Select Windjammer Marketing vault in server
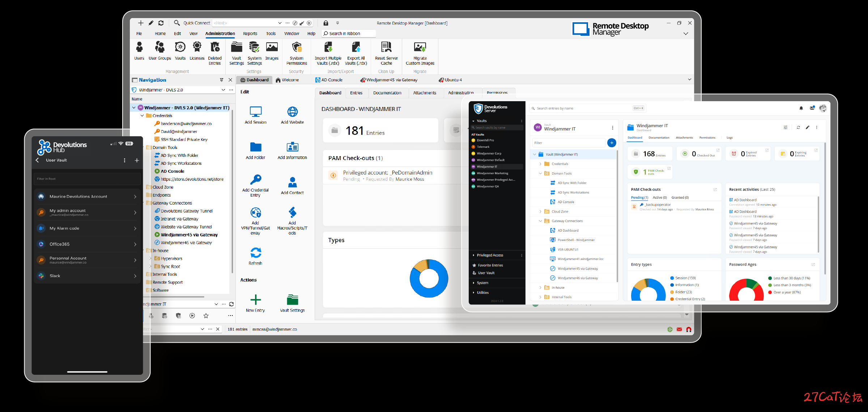This screenshot has width=868, height=412. coord(497,173)
